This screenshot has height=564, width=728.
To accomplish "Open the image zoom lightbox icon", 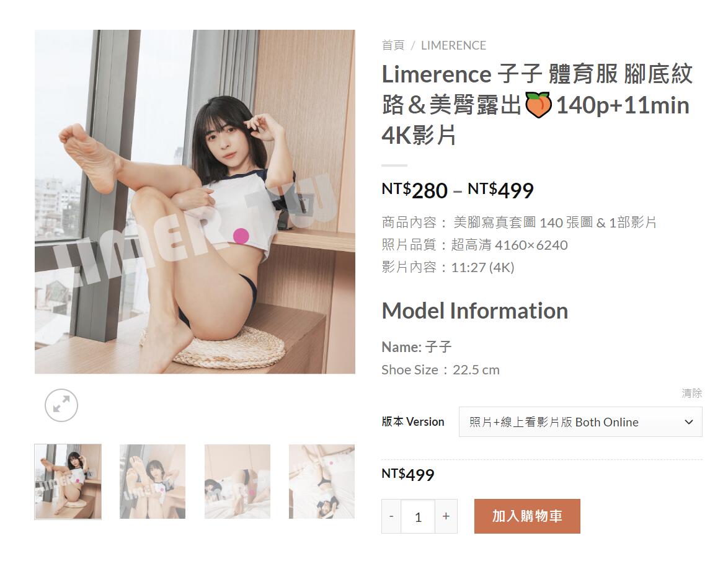I will (x=61, y=405).
